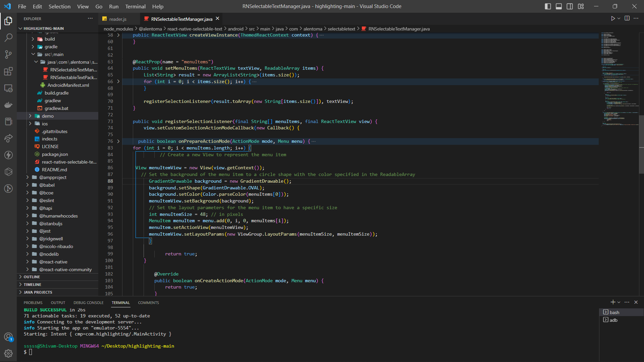Open the Remote Explorer view
The height and width of the screenshot is (362, 644).
pos(8,88)
